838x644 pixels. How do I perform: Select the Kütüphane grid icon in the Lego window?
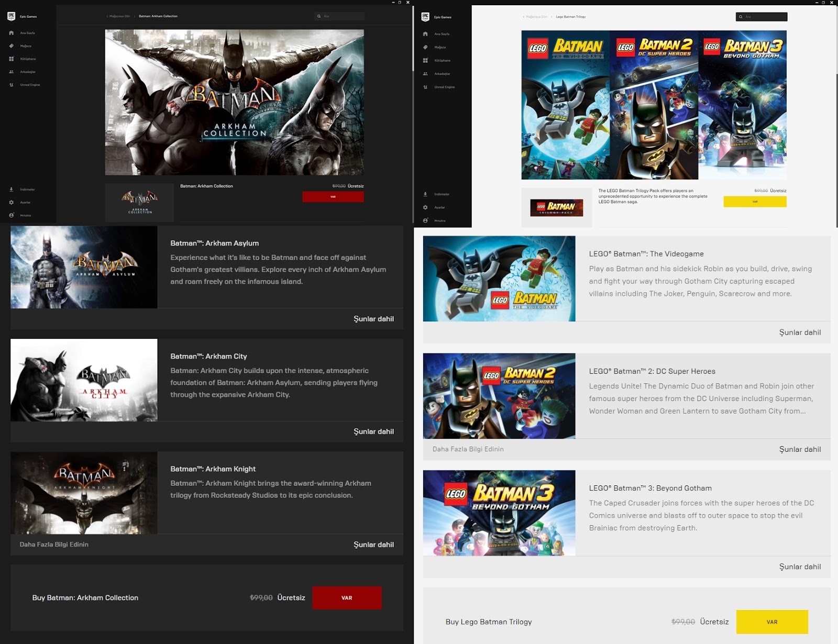pos(425,61)
